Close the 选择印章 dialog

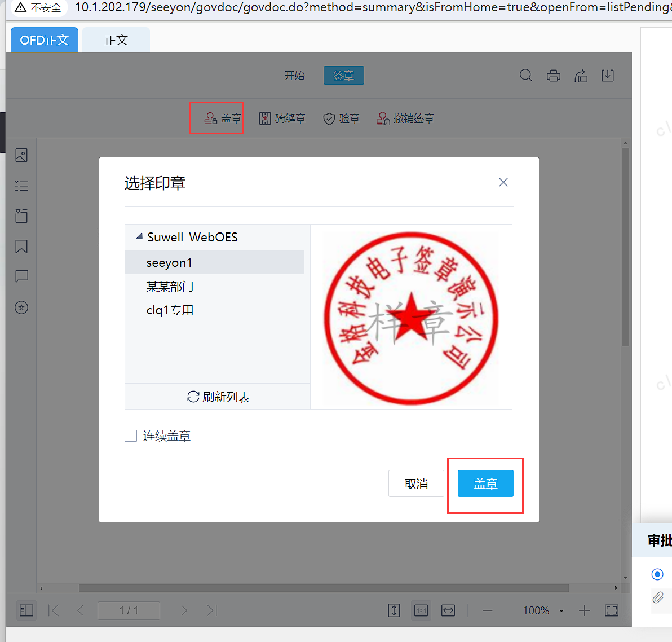[503, 182]
